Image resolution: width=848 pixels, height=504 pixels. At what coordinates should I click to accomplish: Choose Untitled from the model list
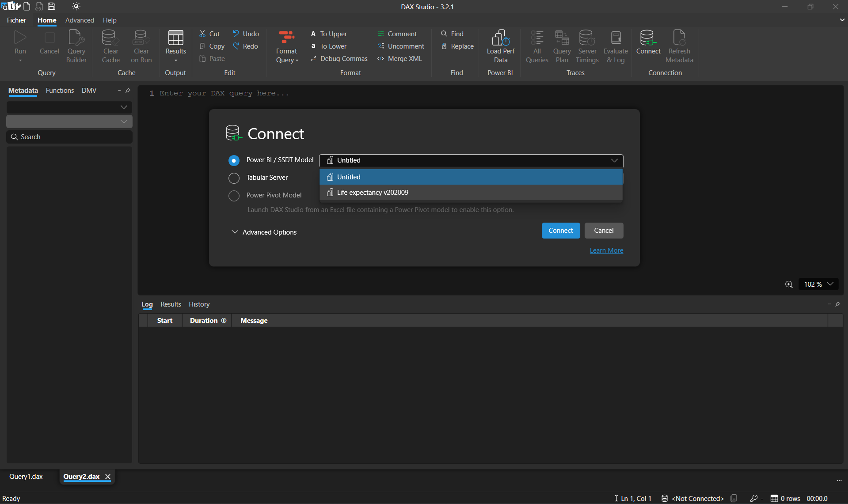471,177
